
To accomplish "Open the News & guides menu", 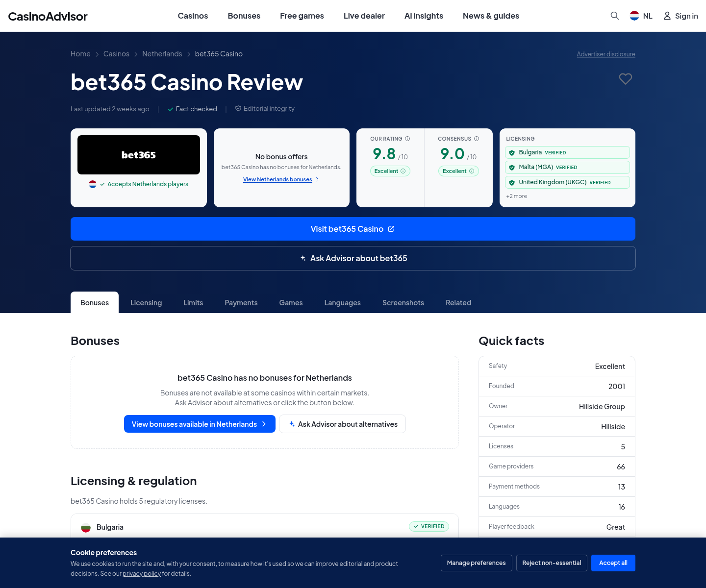I will tap(491, 16).
